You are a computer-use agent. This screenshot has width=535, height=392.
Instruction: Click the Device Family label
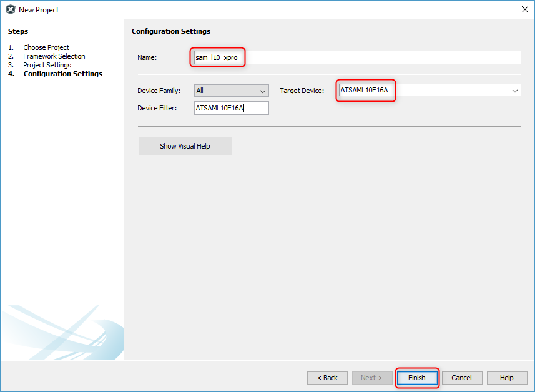tap(159, 91)
